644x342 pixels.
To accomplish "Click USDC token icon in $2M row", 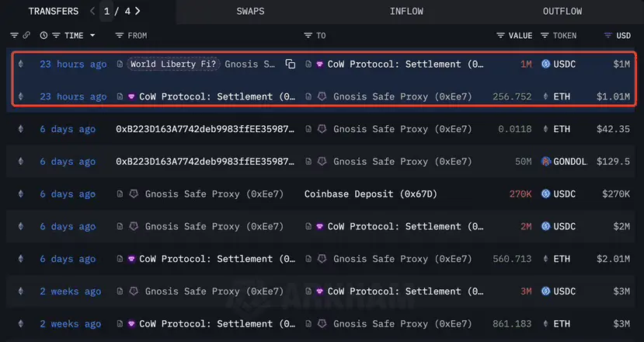I will click(x=545, y=226).
